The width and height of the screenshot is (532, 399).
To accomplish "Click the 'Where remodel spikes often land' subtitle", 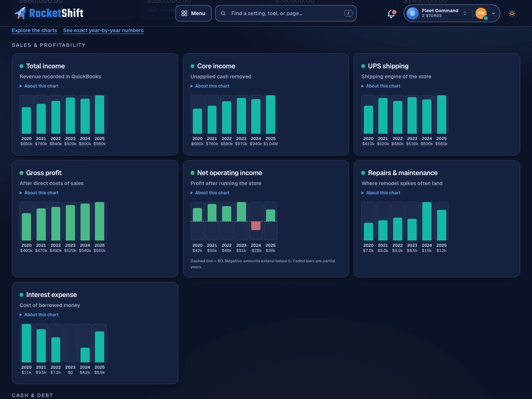I will (x=402, y=183).
